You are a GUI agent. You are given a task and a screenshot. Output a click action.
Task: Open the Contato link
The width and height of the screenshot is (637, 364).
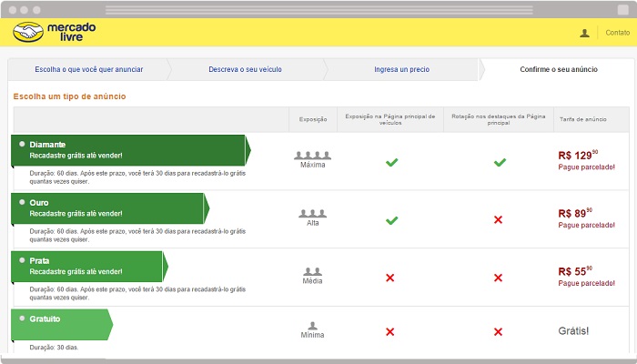point(618,33)
